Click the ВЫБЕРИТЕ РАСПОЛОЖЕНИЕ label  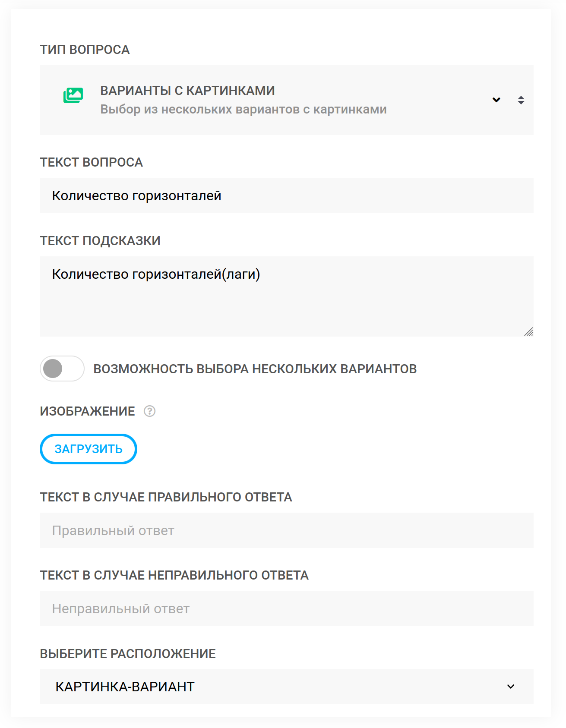[128, 654]
